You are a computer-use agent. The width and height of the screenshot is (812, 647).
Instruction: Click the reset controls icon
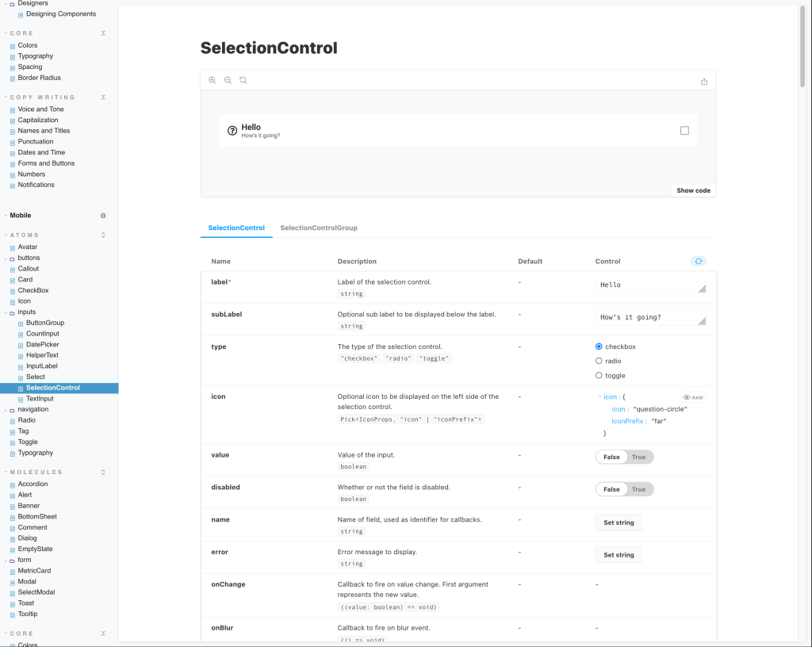coord(698,261)
